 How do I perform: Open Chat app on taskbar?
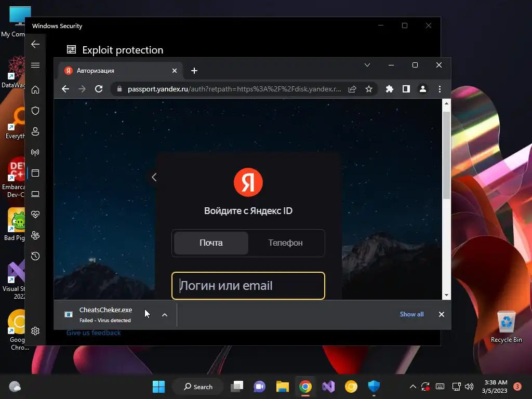click(x=260, y=387)
